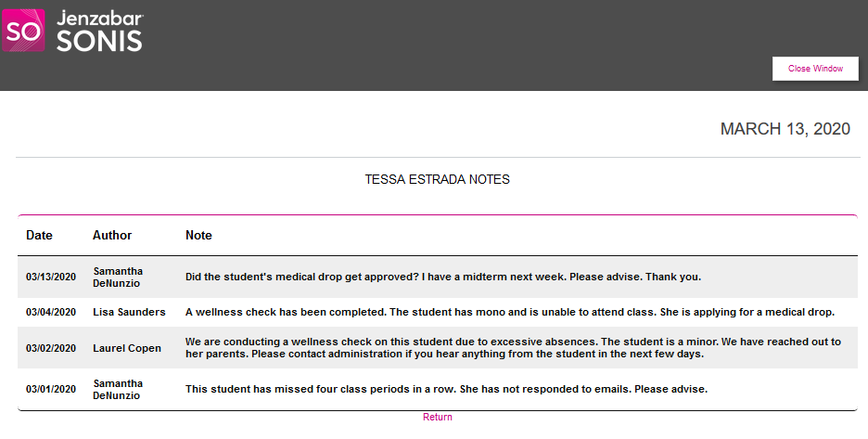Follow the Return link

click(x=438, y=418)
